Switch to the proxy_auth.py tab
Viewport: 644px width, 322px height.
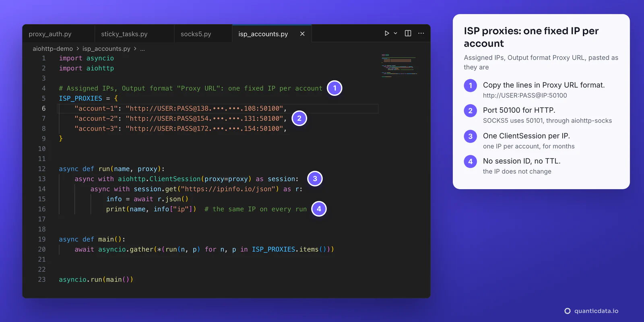click(50, 34)
